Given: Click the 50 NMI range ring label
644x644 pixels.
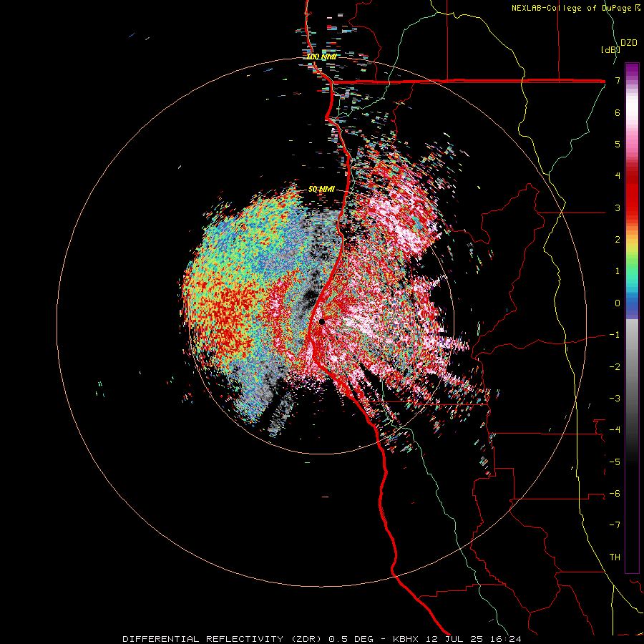Looking at the screenshot, I should [321, 189].
